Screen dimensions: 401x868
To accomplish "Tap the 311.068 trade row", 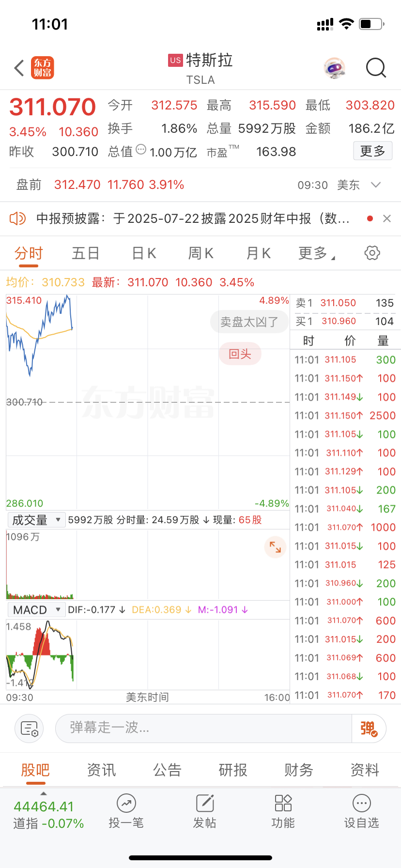I will (345, 677).
